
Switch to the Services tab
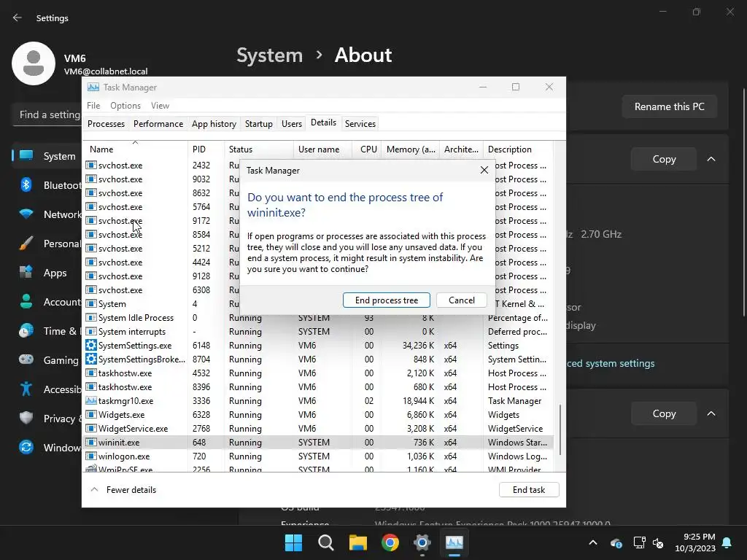point(360,124)
